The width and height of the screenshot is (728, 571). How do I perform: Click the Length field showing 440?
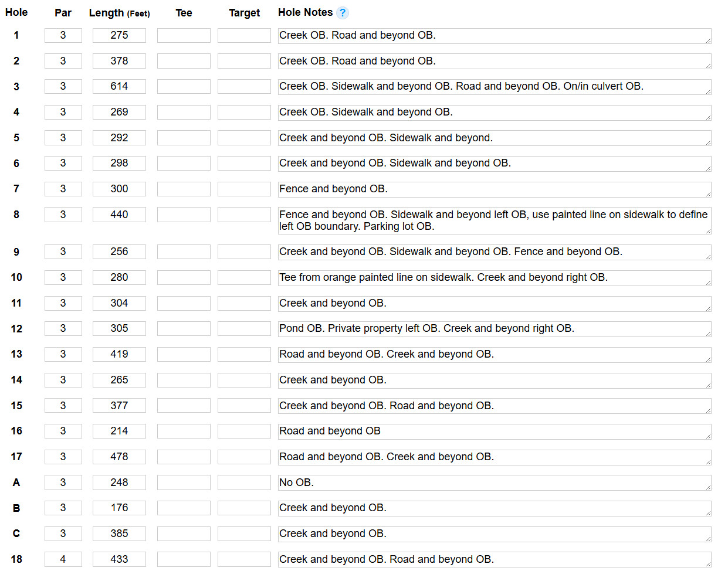click(x=119, y=215)
